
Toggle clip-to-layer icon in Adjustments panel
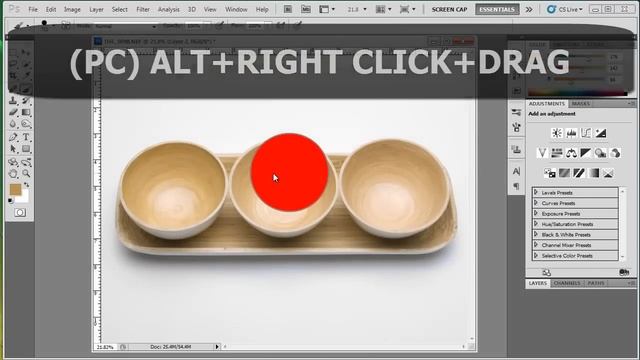pyautogui.click(x=624, y=272)
